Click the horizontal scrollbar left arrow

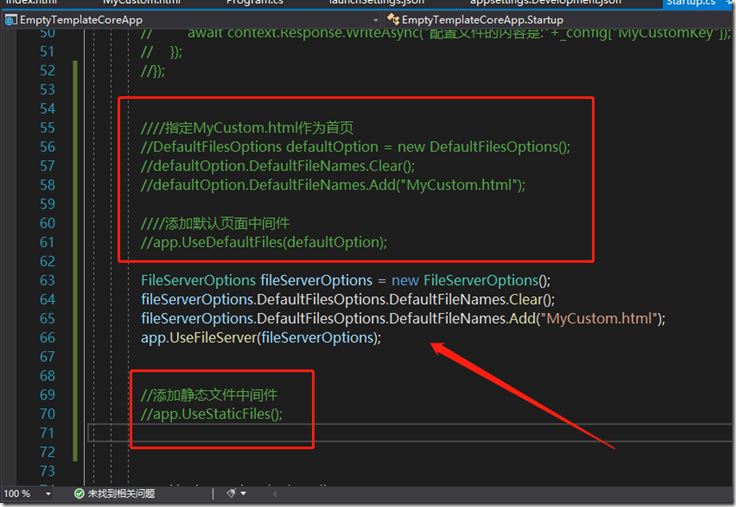(x=275, y=493)
